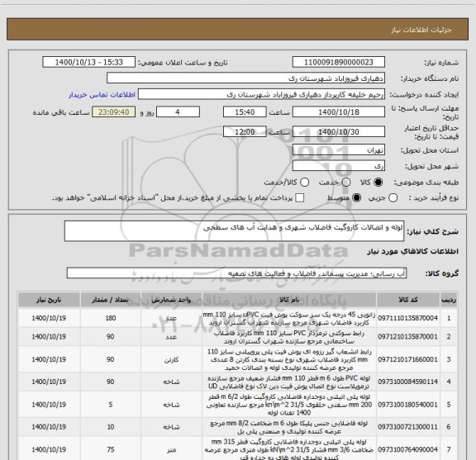
Task: Click product code 0971110135870004
Action: (x=407, y=318)
